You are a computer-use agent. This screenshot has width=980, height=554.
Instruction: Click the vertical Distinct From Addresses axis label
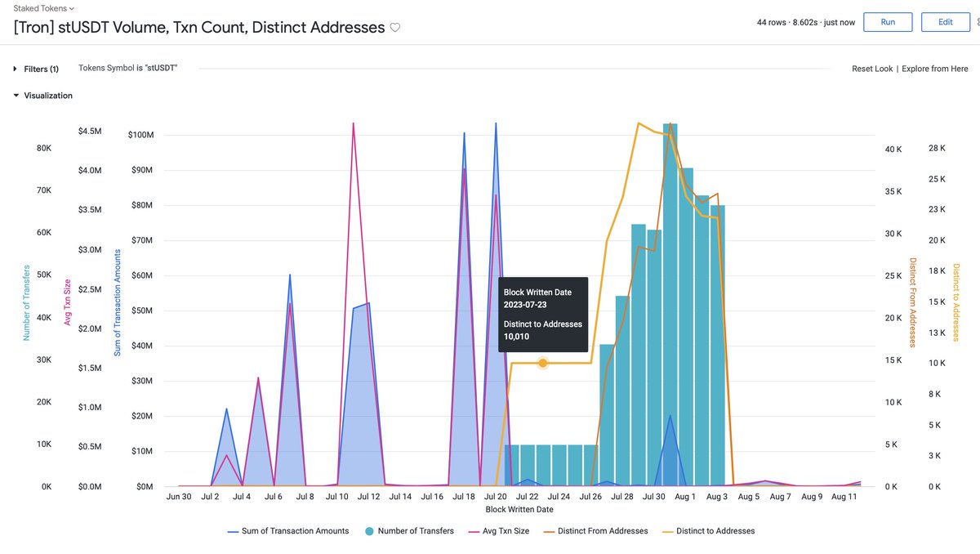(913, 302)
